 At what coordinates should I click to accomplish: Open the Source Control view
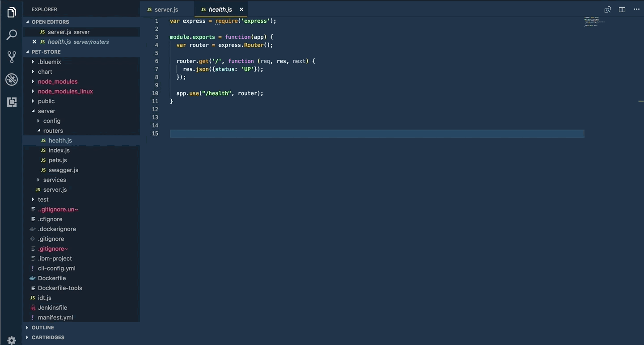tap(11, 57)
